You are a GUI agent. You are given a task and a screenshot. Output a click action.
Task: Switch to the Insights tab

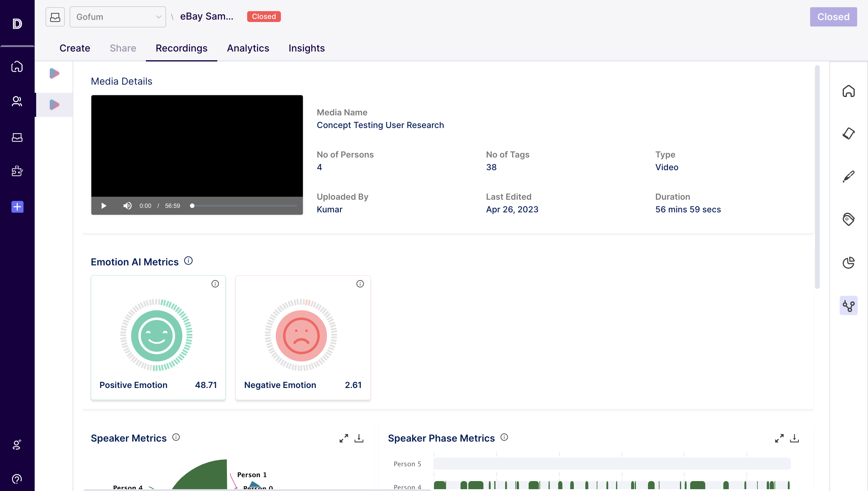[306, 48]
